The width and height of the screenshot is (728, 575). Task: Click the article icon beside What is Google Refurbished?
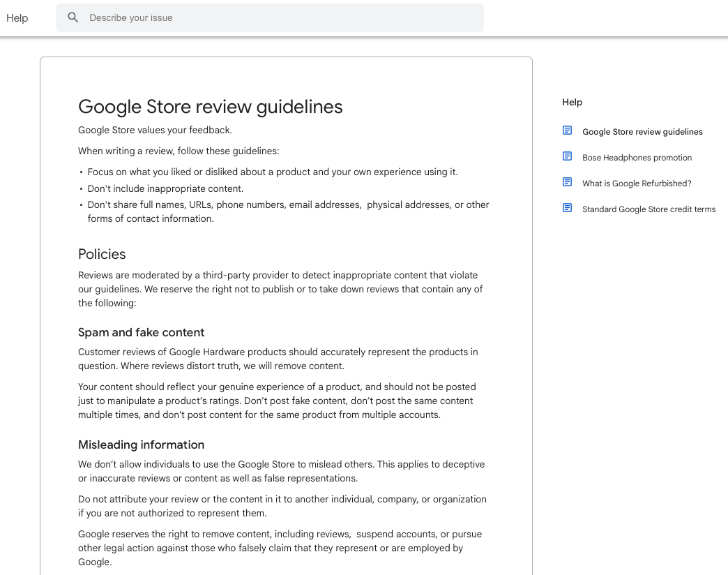click(x=567, y=182)
